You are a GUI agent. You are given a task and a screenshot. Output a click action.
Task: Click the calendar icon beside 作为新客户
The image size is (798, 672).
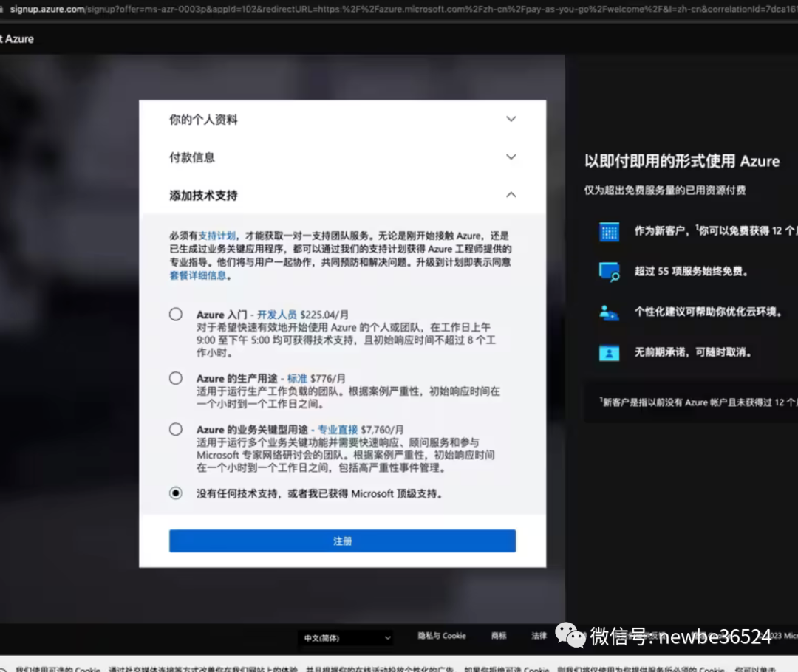609,231
